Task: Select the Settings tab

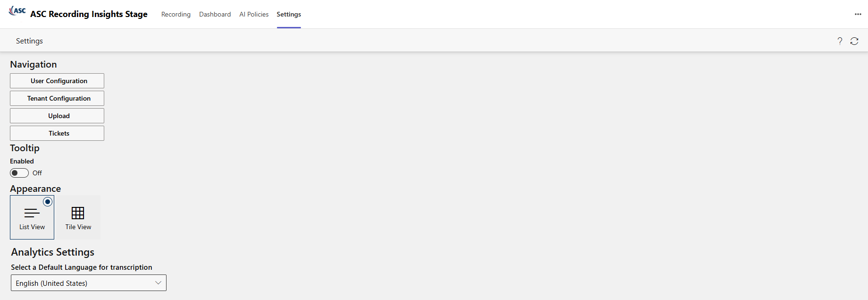Action: point(289,14)
